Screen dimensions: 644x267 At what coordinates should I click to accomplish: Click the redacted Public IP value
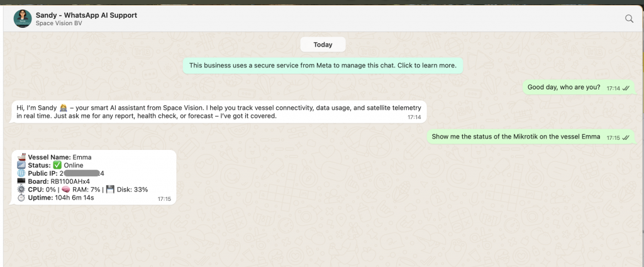pos(82,173)
